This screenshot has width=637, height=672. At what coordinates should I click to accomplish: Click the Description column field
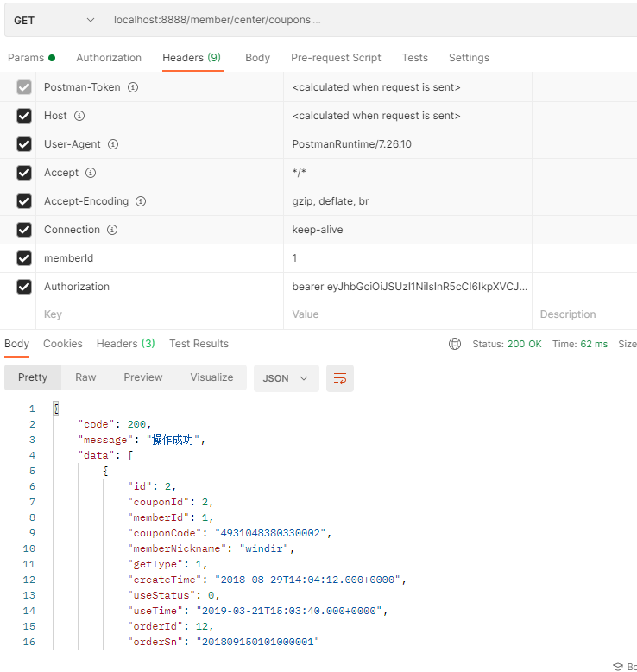(584, 314)
